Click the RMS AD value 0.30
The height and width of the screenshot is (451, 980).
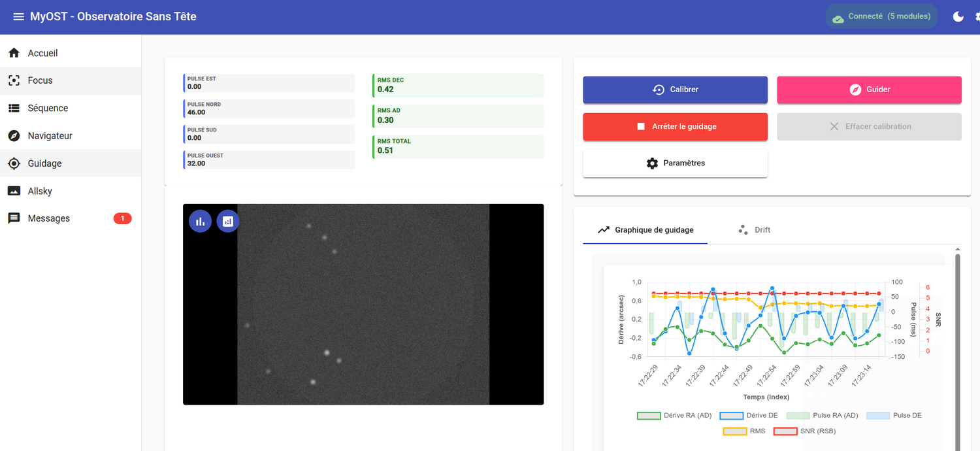385,120
